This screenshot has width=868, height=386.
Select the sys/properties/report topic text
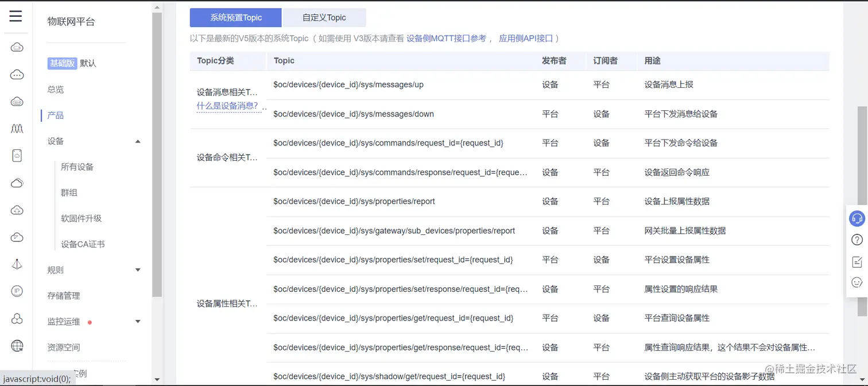click(x=354, y=202)
